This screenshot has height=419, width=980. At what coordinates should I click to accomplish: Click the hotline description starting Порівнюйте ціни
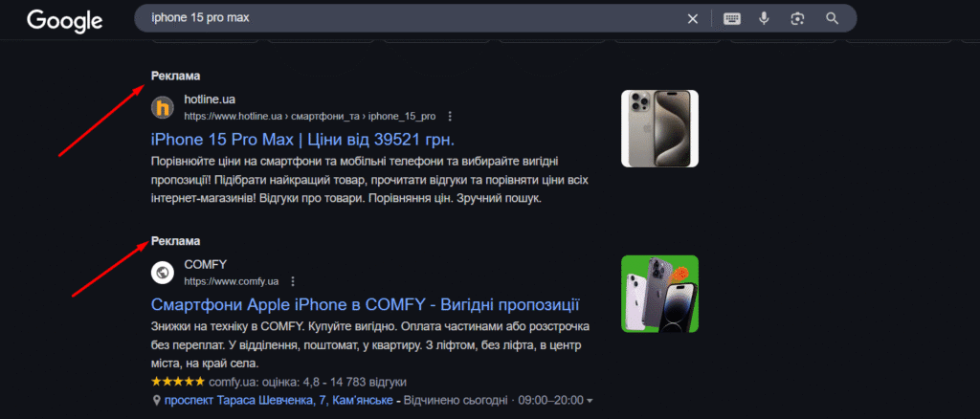pos(370,180)
